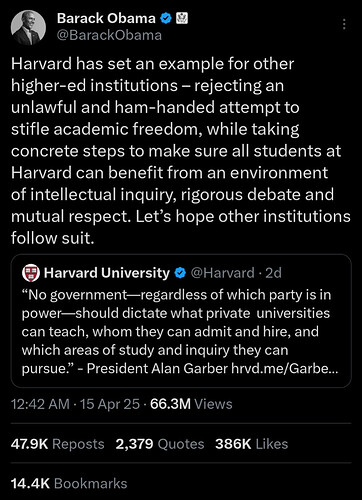Click the 2d timestamp on quoted post
The width and height of the screenshot is (362, 500).
pos(273,273)
